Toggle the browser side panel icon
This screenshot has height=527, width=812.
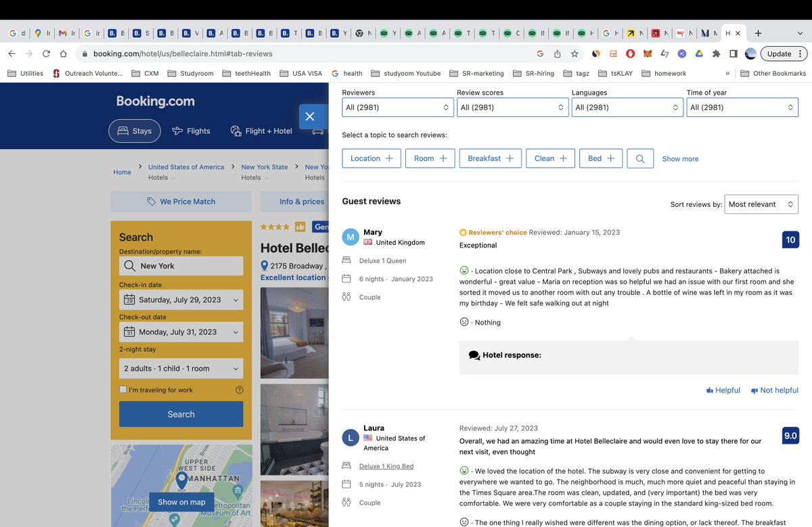[734, 53]
